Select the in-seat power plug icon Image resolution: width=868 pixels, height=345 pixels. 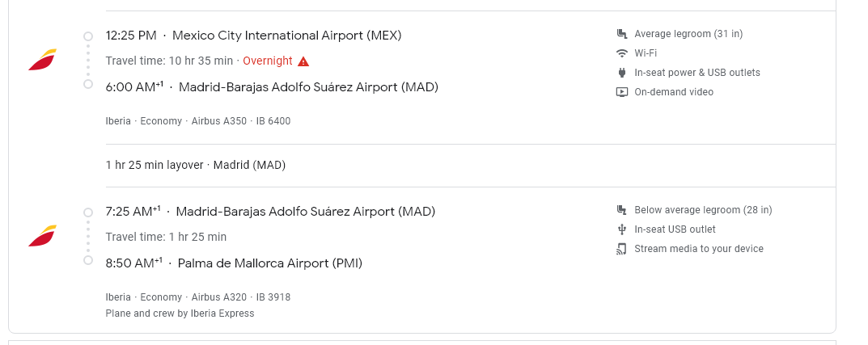(621, 73)
